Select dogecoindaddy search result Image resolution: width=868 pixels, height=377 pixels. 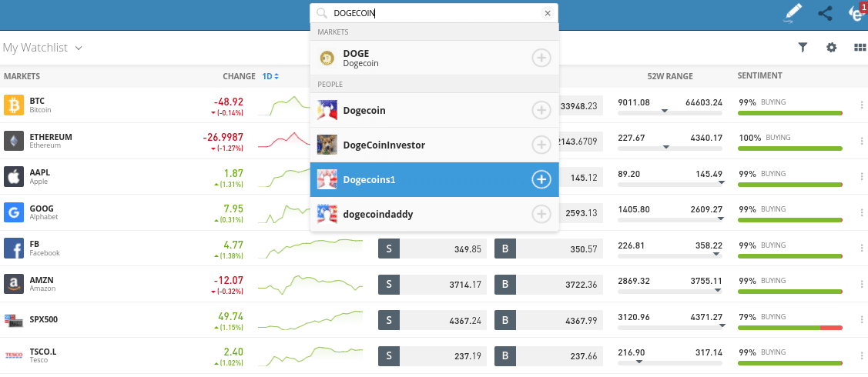point(434,214)
